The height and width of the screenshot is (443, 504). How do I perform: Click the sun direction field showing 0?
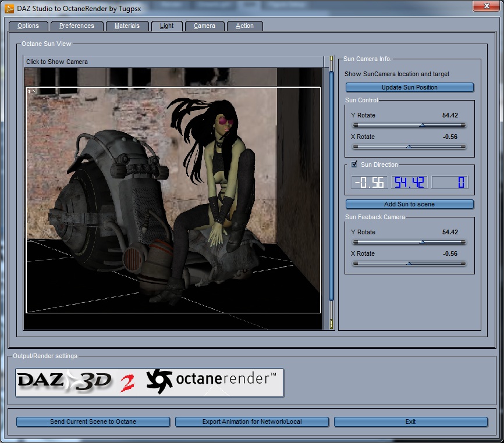pos(450,183)
